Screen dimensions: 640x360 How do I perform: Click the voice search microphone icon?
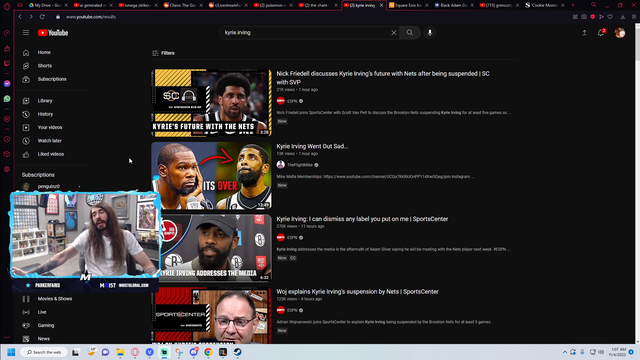[x=430, y=33]
